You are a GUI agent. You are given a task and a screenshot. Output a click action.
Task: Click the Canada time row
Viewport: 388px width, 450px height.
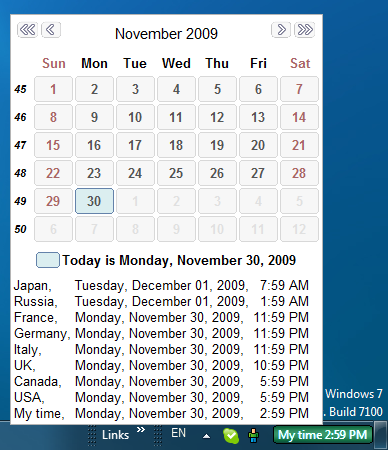[x=161, y=381]
